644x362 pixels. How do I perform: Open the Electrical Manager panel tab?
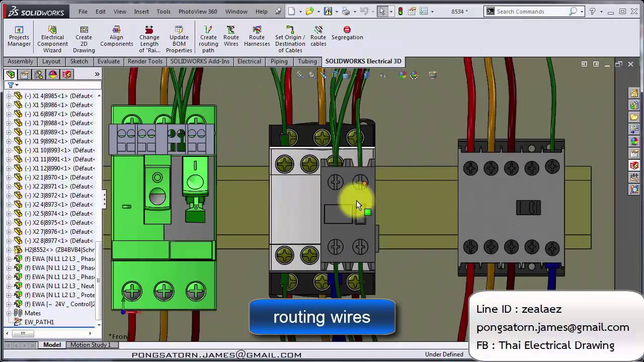[x=67, y=74]
